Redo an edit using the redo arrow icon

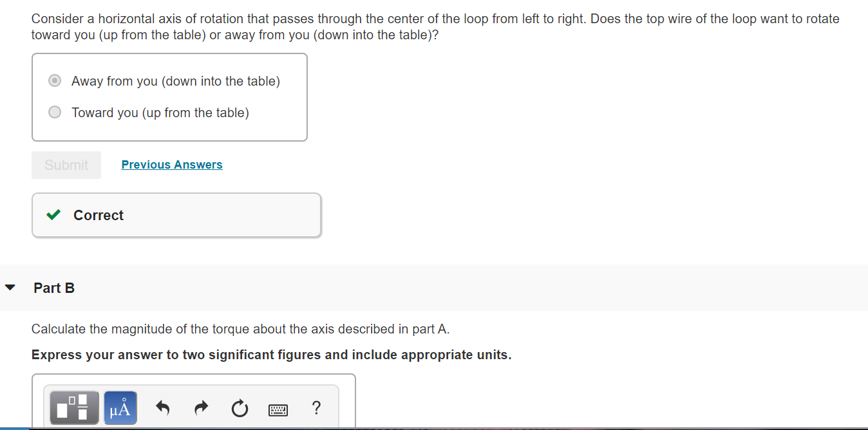point(201,407)
